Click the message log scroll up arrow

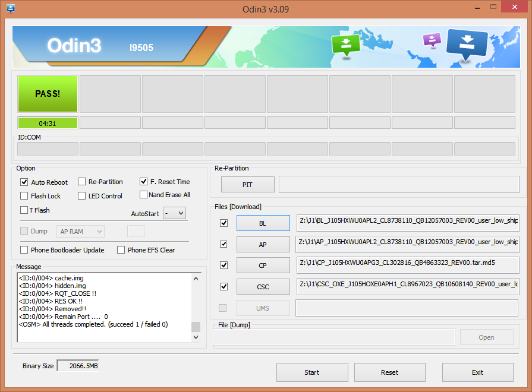tap(196, 279)
